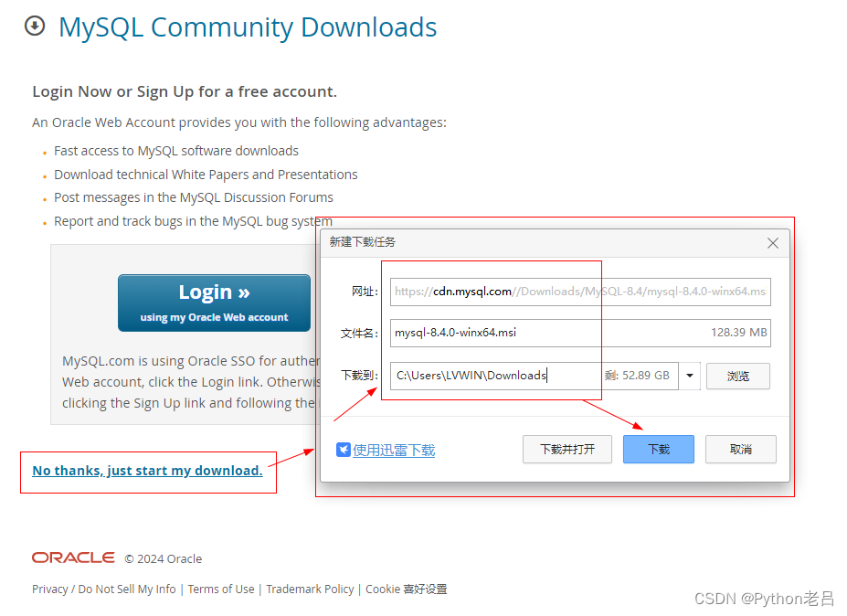The width and height of the screenshot is (847, 616).
Task: Click the Download technical White Papers bullet
Action: (x=206, y=175)
